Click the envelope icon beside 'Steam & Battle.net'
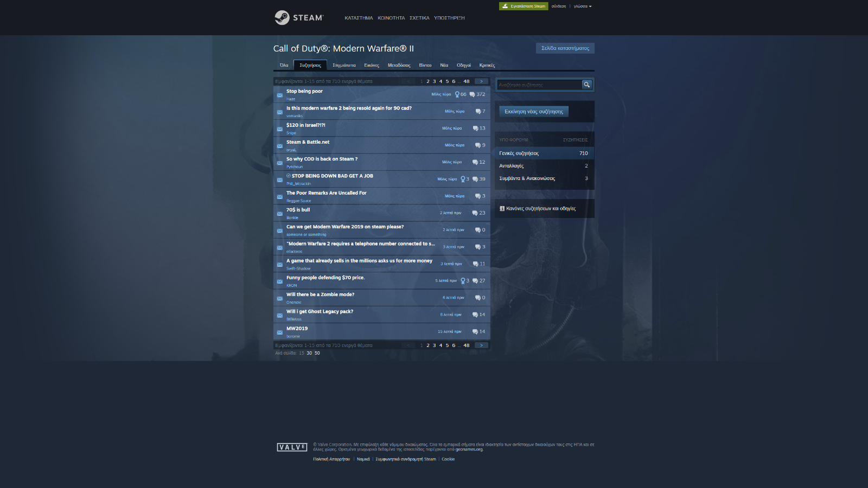The height and width of the screenshot is (488, 868). pyautogui.click(x=279, y=146)
